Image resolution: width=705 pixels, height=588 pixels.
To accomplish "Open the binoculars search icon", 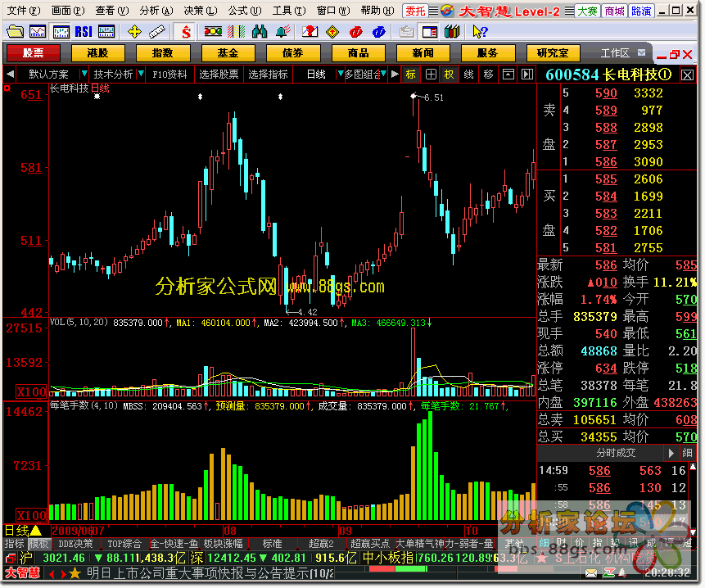I will pos(260,32).
